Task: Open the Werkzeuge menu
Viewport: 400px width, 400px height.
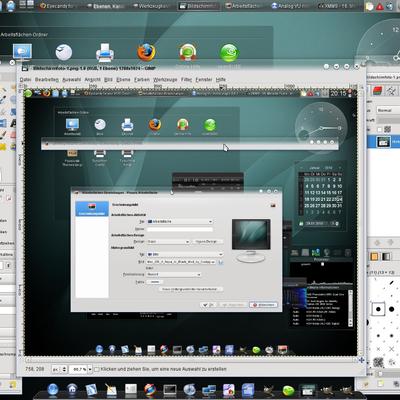Action: pyautogui.click(x=165, y=80)
